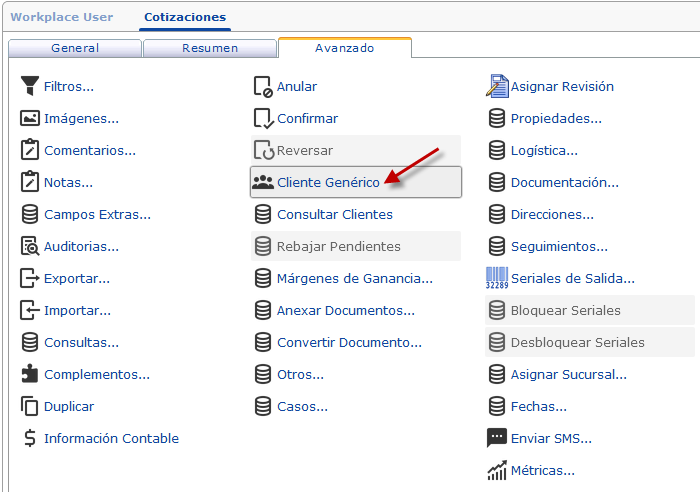Click the Confirmar option
Screen dimensions: 700x492
307,118
